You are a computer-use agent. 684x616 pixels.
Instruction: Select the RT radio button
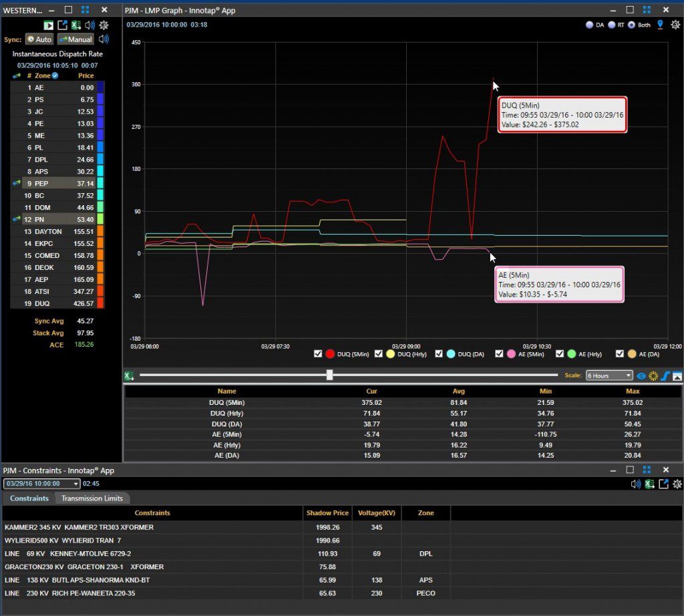coord(612,25)
